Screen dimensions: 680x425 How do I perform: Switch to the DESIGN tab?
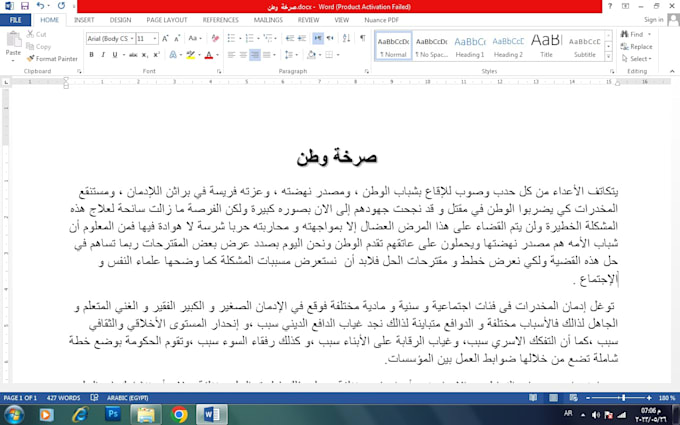pos(120,20)
